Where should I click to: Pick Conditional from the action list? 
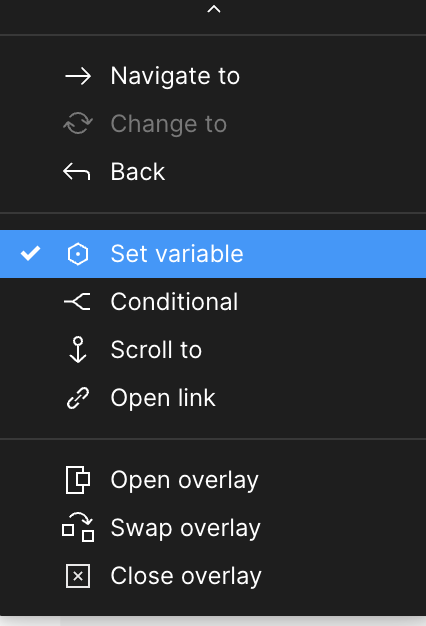213,302
